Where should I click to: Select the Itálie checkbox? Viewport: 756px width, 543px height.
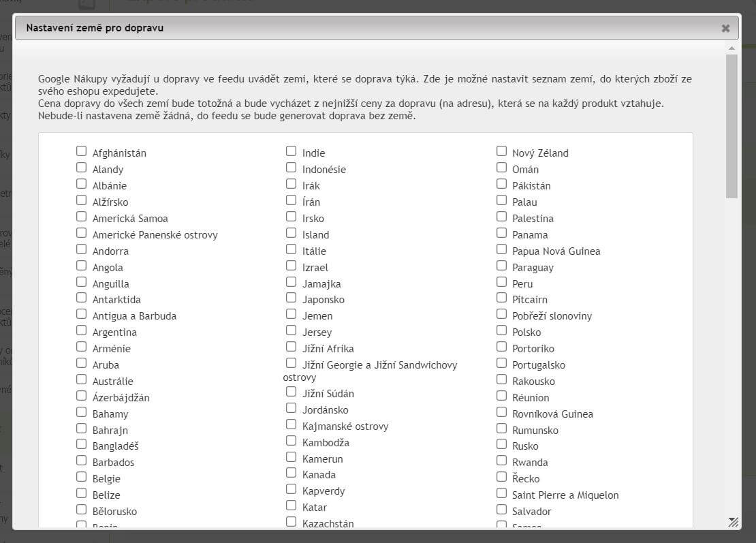pos(292,250)
